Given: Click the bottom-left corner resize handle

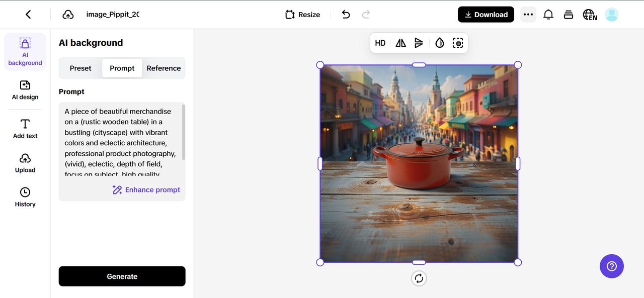Looking at the screenshot, I should coord(320,262).
